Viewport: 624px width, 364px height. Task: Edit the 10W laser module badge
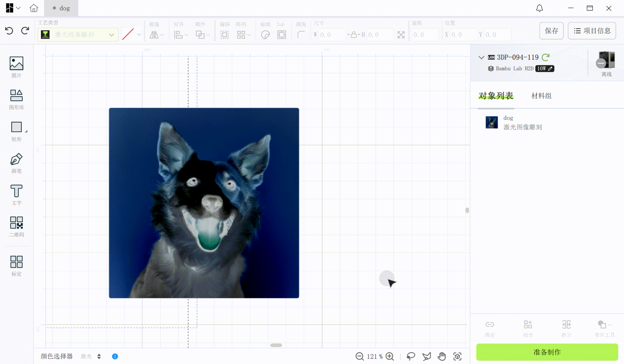(545, 68)
